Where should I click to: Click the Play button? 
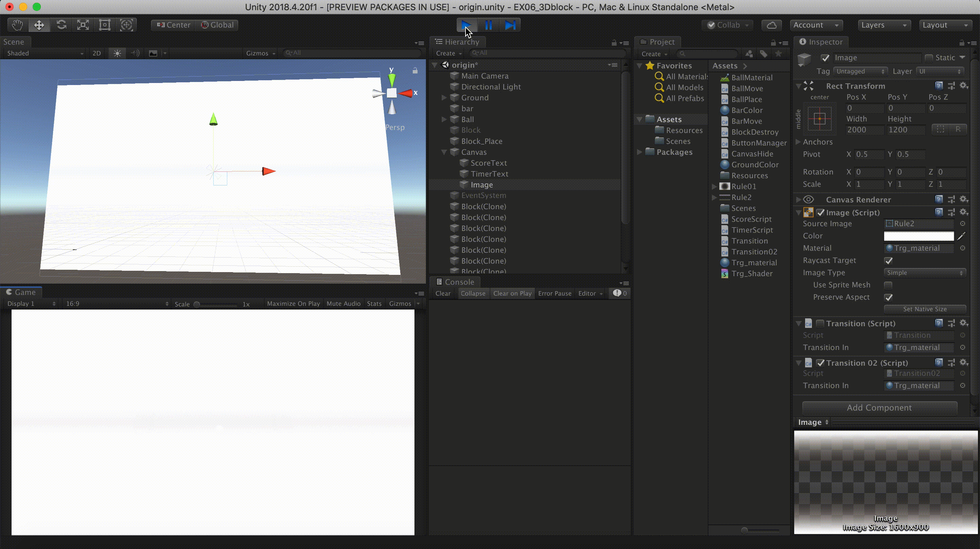467,25
